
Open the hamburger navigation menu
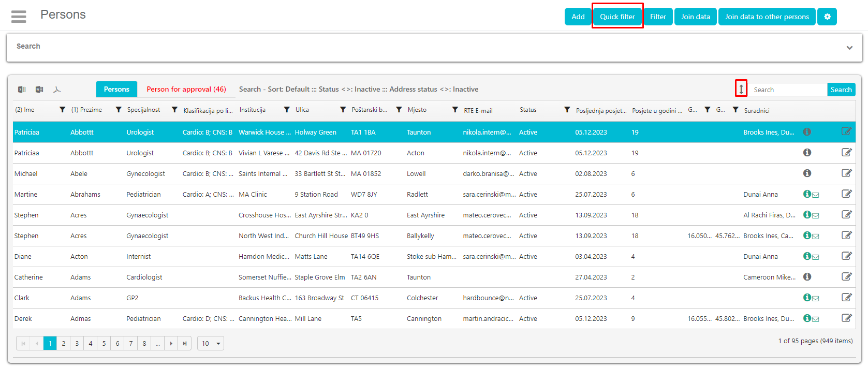pos(19,17)
